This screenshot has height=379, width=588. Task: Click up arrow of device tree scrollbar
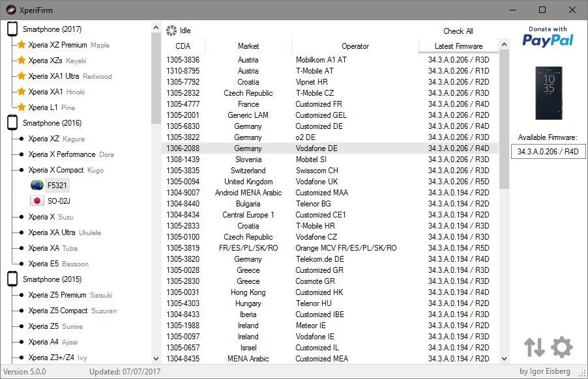156,27
